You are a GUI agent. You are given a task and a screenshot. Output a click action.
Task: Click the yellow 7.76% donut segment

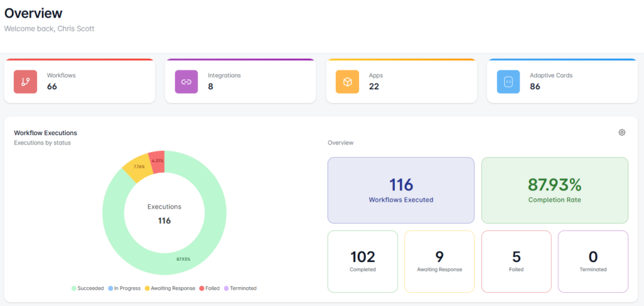click(x=138, y=168)
